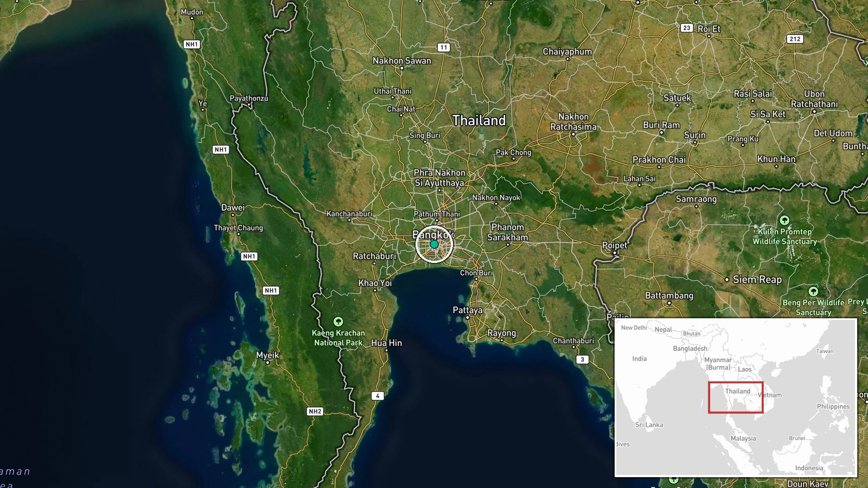868x488 pixels.
Task: Click NH1 shield near Mudon
Action: click(192, 44)
